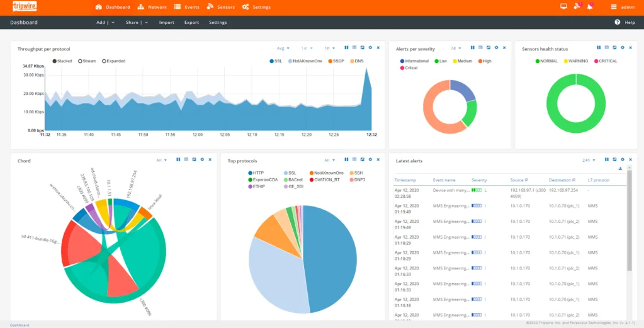Viewport: 644px width, 328px height.
Task: Click the Import button
Action: point(167,22)
